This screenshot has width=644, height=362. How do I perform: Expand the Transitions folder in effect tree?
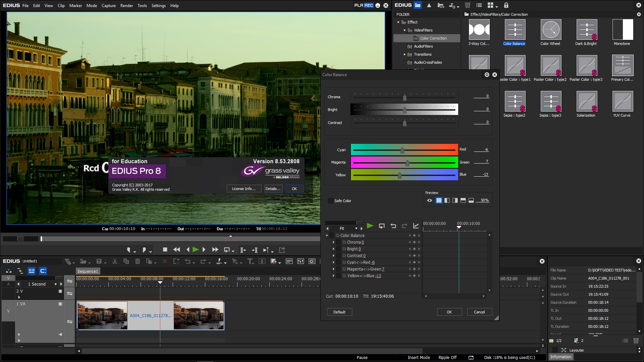pyautogui.click(x=405, y=54)
